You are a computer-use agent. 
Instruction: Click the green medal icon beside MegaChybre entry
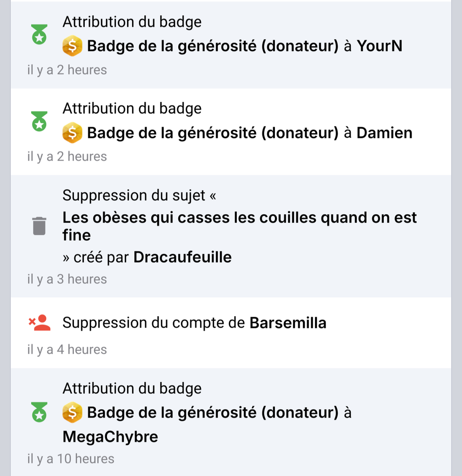pos(39,412)
